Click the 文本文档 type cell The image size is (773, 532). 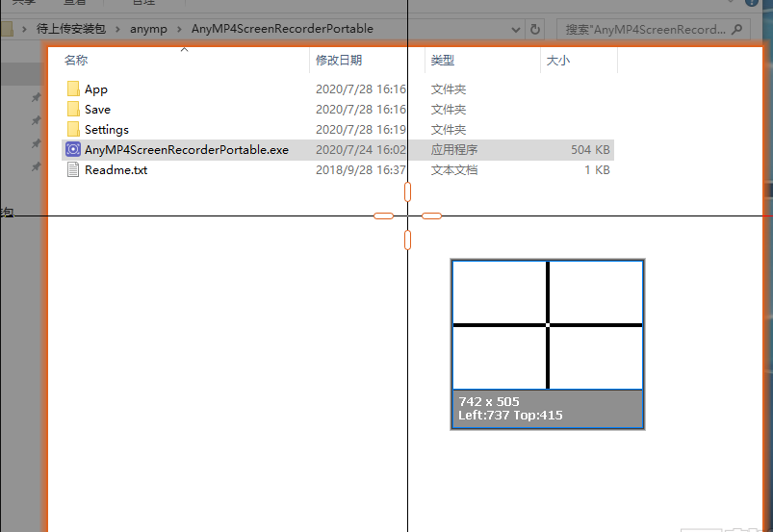point(454,170)
